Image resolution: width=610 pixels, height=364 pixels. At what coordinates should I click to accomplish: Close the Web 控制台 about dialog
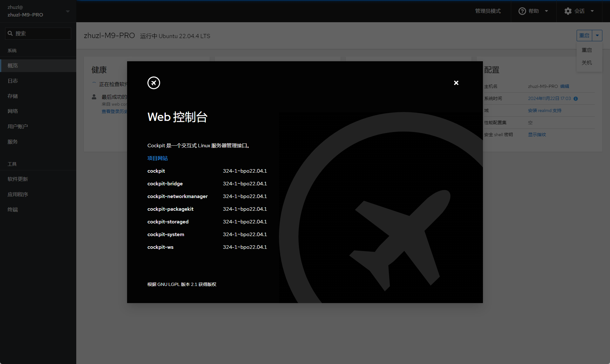[x=456, y=83]
